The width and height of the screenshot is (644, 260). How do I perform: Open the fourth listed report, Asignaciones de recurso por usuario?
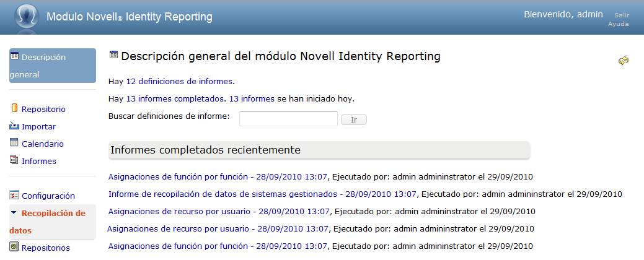(x=218, y=228)
